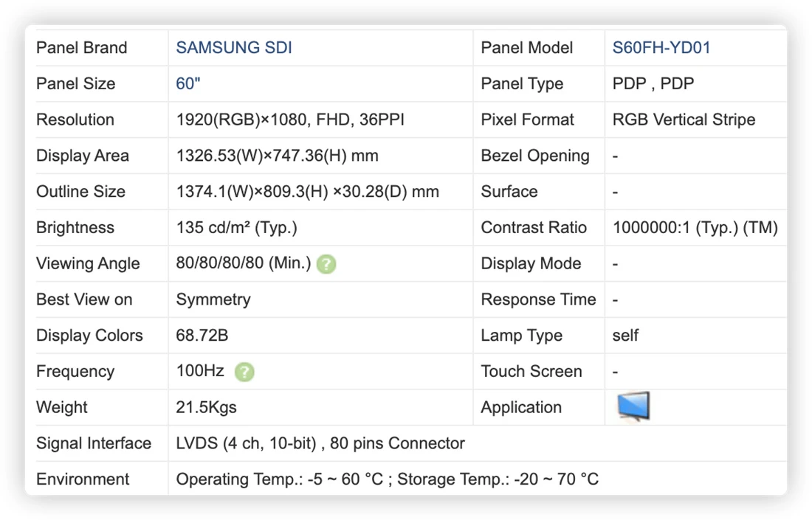Click the help icon next to 100Hz

point(244,372)
